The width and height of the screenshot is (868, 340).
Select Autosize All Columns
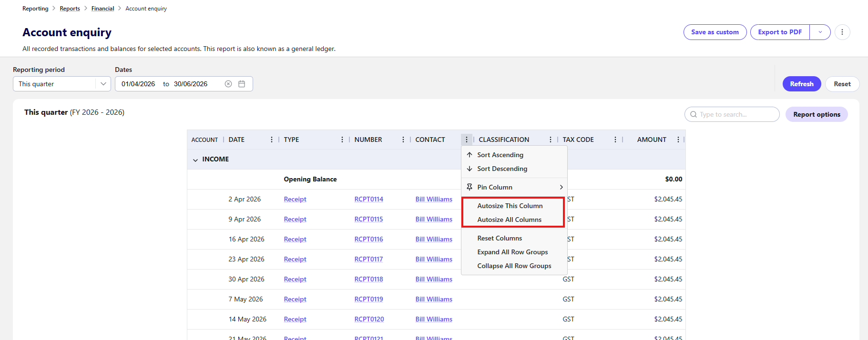[x=514, y=220]
